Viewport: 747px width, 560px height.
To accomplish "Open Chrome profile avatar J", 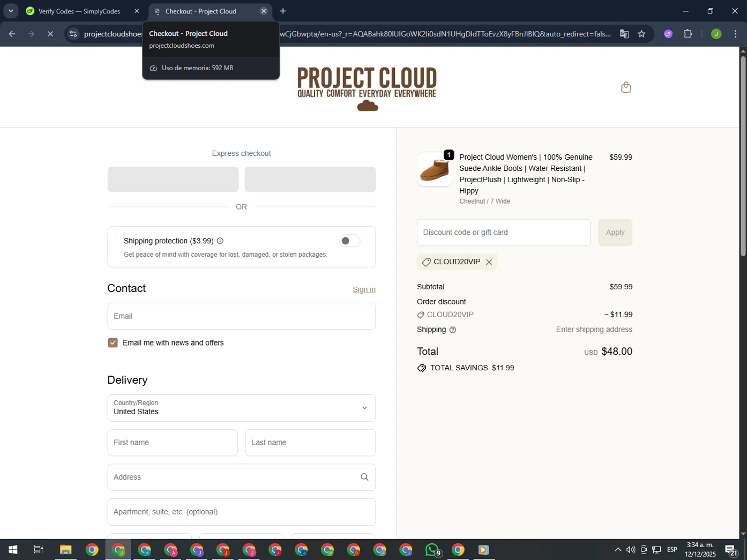I will [716, 34].
